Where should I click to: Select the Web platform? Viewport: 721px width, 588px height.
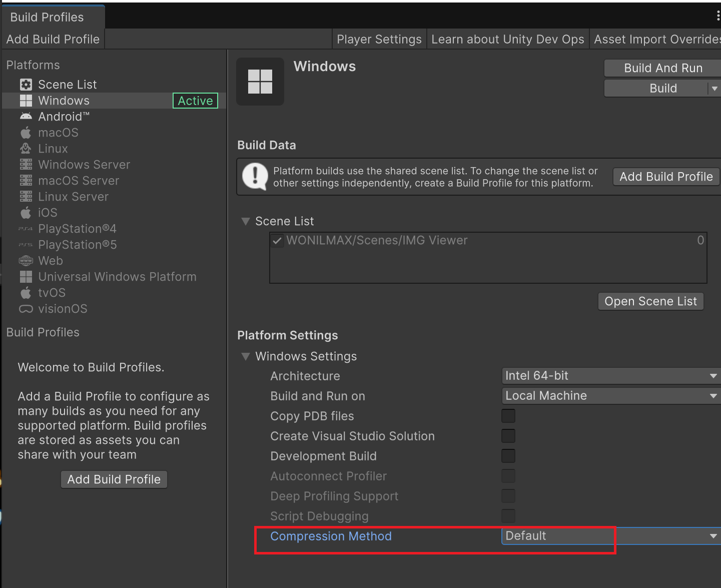(x=114, y=261)
